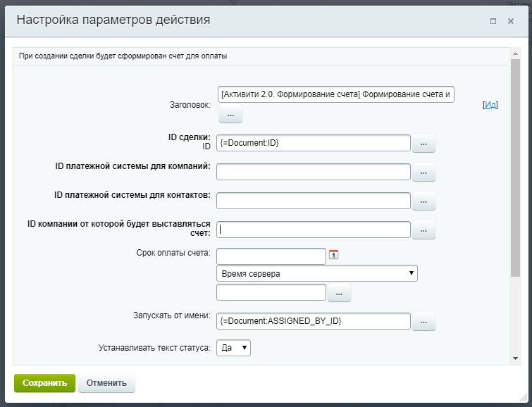Click the Запускать от имени input field
This screenshot has width=532, height=407.
coord(314,321)
